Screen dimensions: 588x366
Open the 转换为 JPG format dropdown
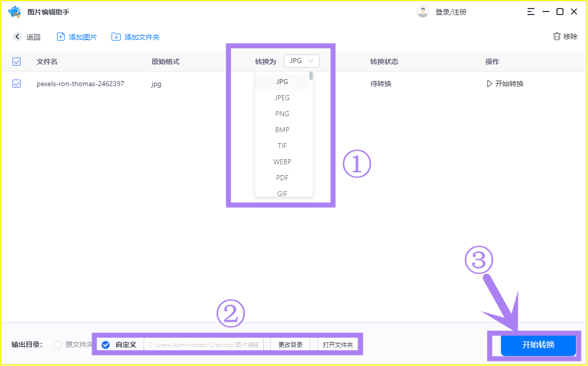(301, 61)
